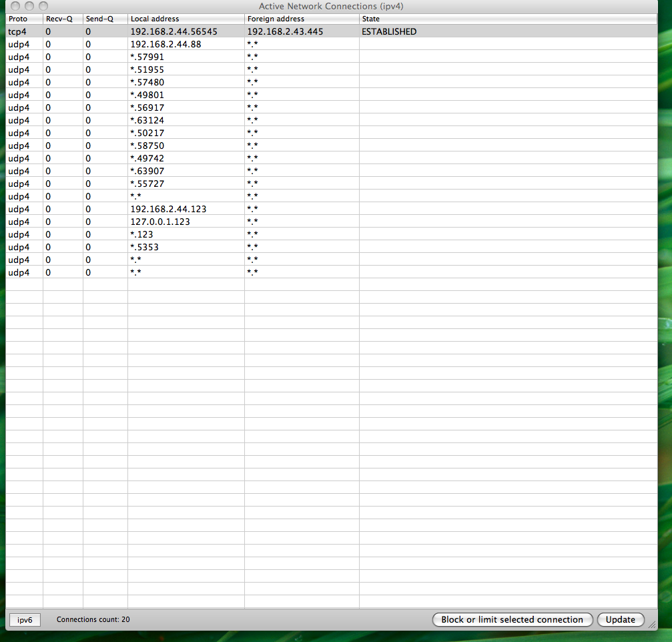672x642 pixels.
Task: Click the Update button
Action: 620,620
